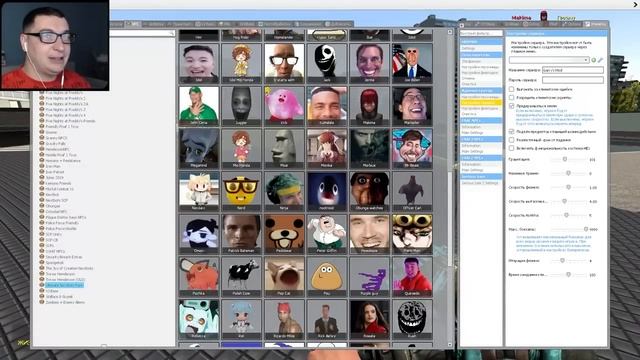Pick the Ricardo Milos nextbot
Viewport: 640px width, 360px height.
click(284, 319)
